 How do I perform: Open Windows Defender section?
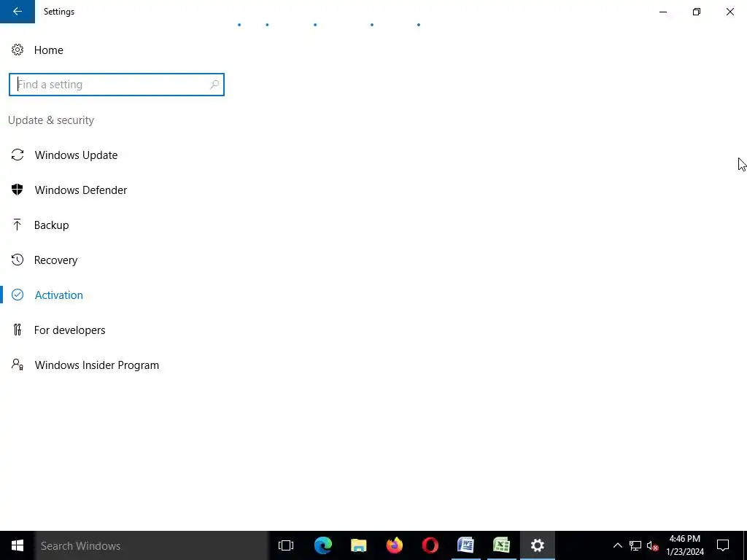pyautogui.click(x=81, y=190)
